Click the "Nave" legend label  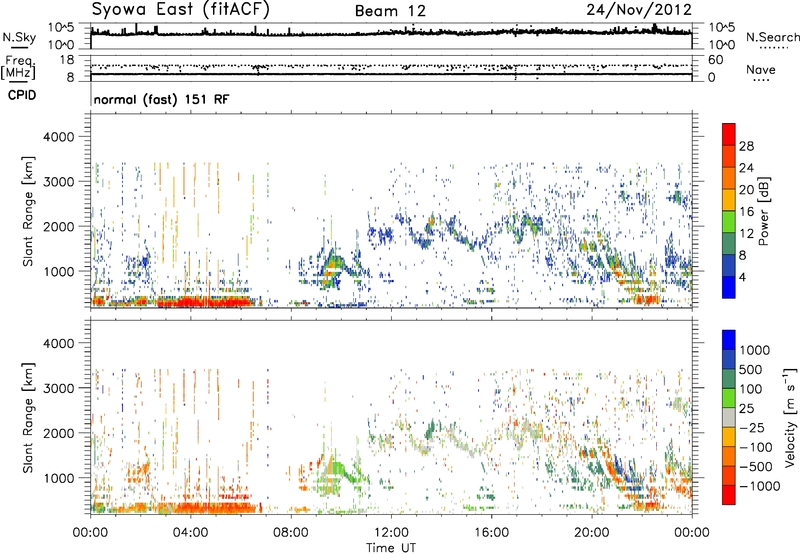coord(761,69)
